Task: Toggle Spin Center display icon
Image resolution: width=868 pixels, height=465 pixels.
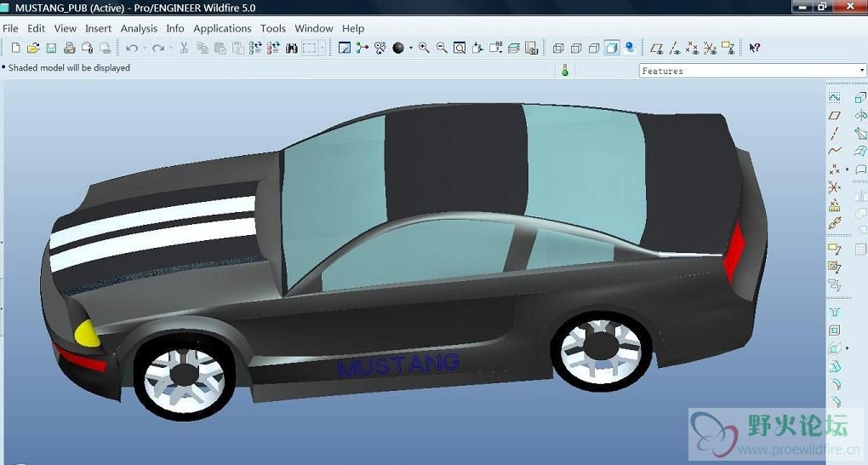Action: pyautogui.click(x=362, y=49)
